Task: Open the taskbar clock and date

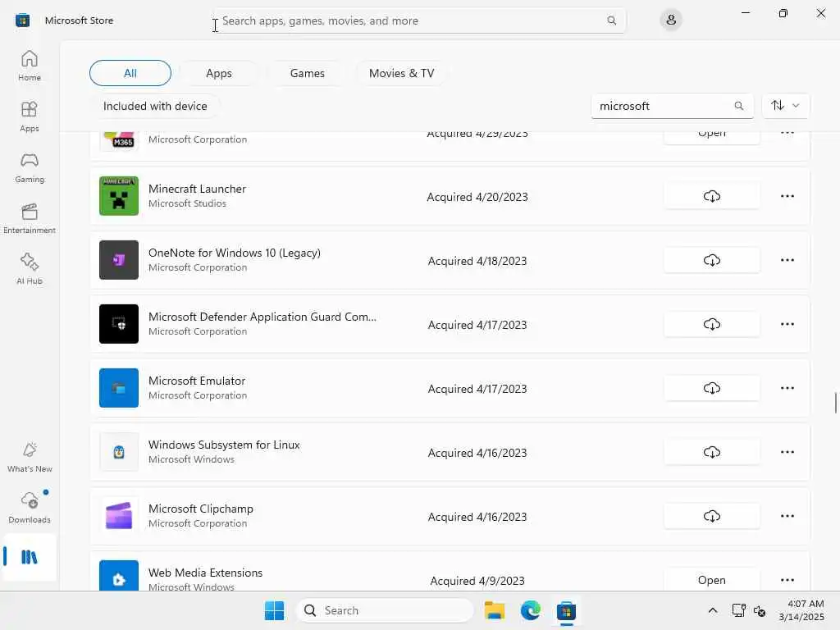Action: [x=801, y=610]
